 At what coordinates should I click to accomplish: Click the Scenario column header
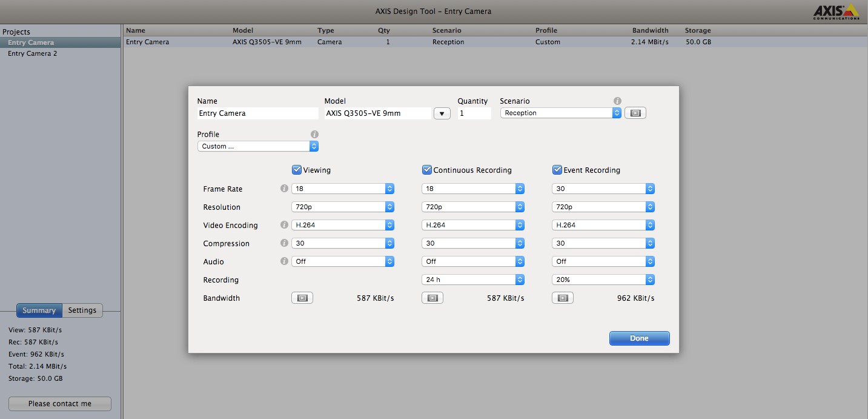tap(447, 30)
